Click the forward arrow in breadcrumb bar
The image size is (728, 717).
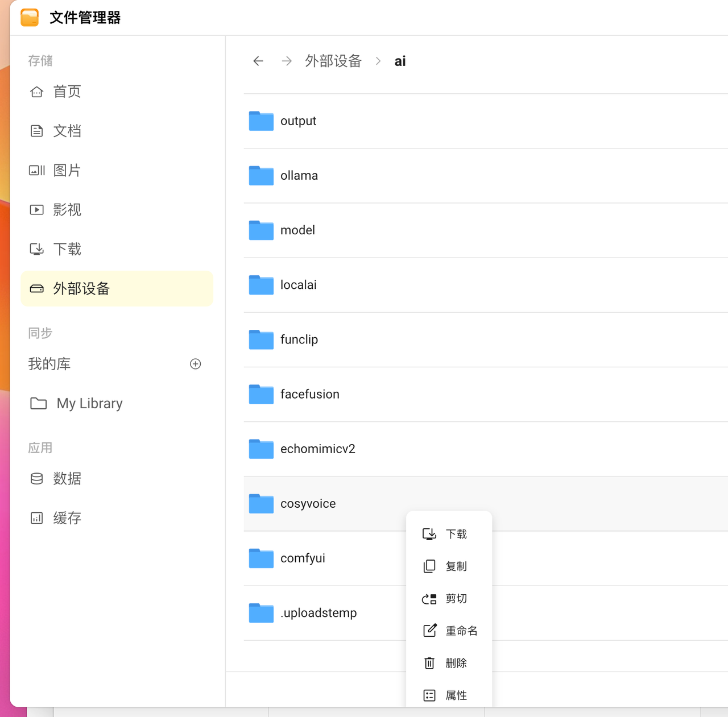(x=287, y=61)
